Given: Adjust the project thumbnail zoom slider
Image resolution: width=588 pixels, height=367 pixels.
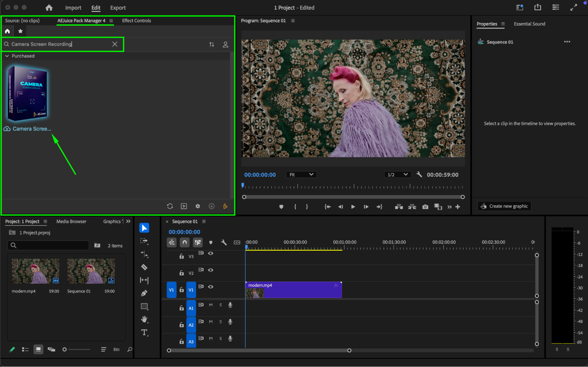Looking at the screenshot, I should tap(65, 349).
